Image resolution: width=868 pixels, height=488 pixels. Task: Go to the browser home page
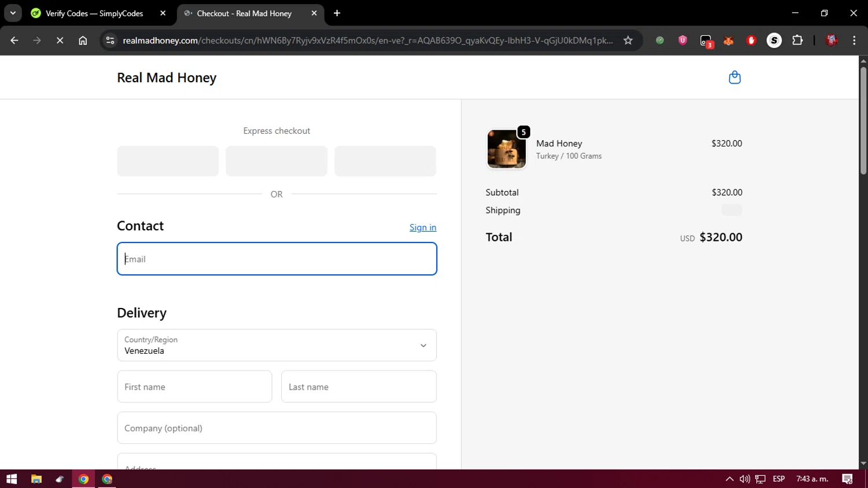pyautogui.click(x=83, y=41)
